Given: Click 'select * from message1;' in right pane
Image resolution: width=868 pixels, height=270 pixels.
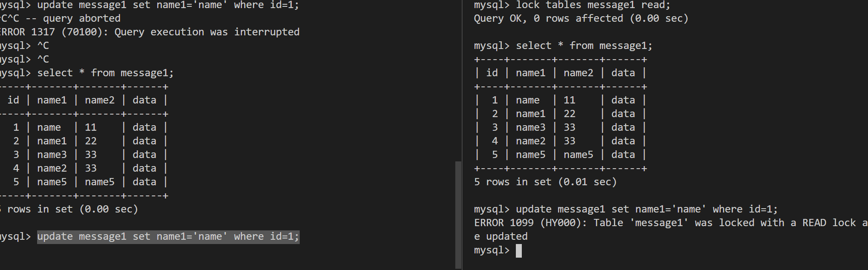Looking at the screenshot, I should 584,46.
